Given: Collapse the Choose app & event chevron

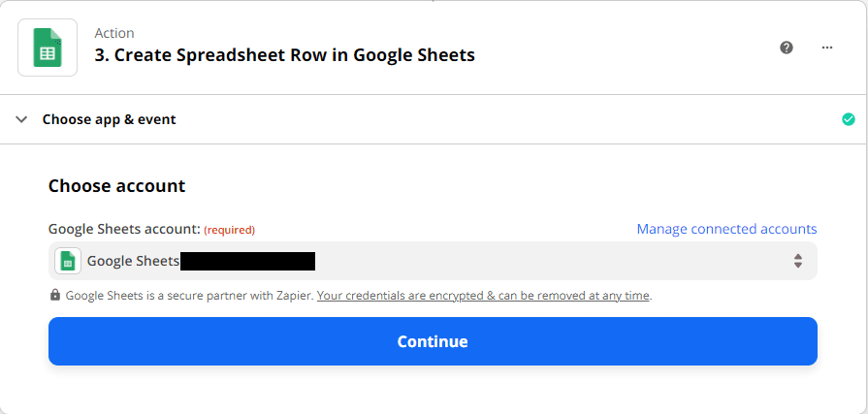Looking at the screenshot, I should tap(21, 119).
